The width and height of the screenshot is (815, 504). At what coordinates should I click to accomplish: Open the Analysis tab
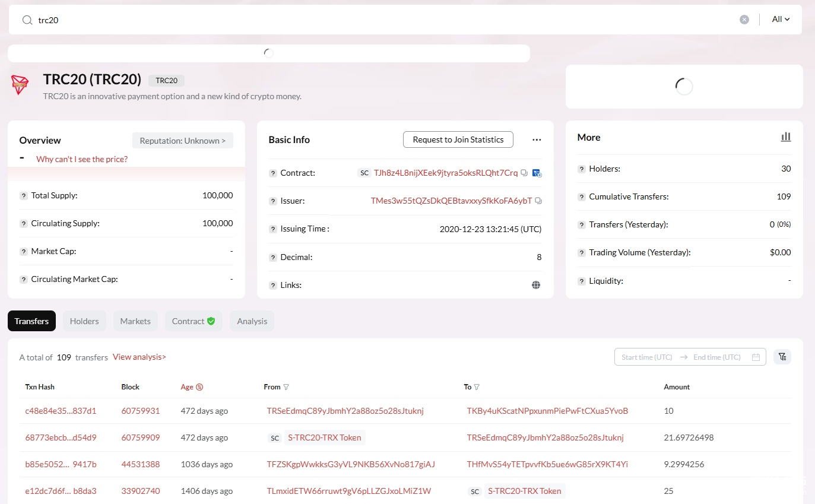pyautogui.click(x=252, y=321)
